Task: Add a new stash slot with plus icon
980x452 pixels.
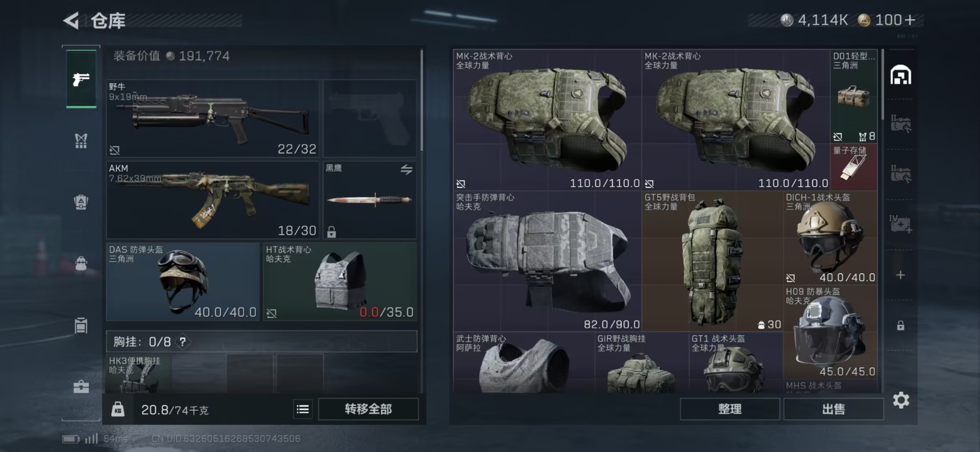Action: point(900,275)
